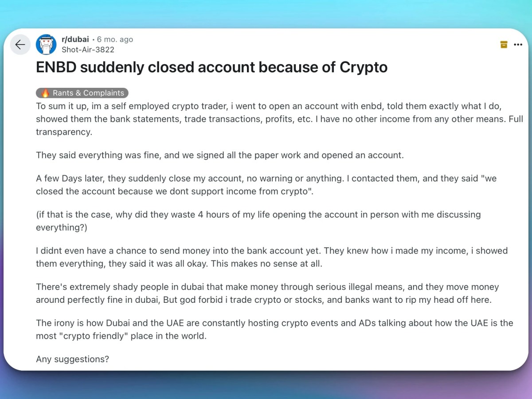The height and width of the screenshot is (399, 532).
Task: Open the r/dubai community link
Action: pyautogui.click(x=75, y=39)
